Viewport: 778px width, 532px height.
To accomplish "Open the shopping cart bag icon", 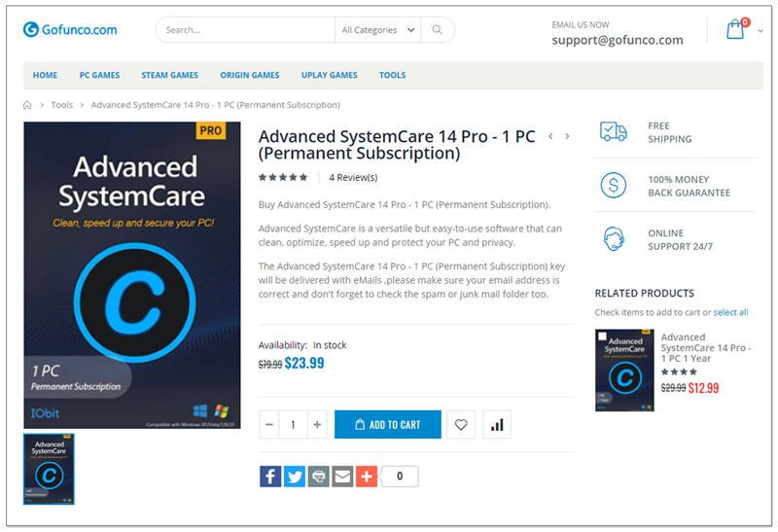I will 735,30.
